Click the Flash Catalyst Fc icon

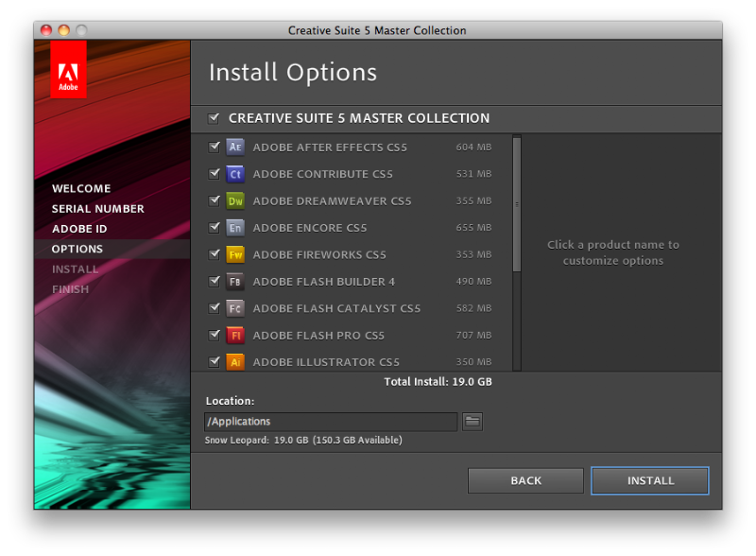click(x=235, y=308)
